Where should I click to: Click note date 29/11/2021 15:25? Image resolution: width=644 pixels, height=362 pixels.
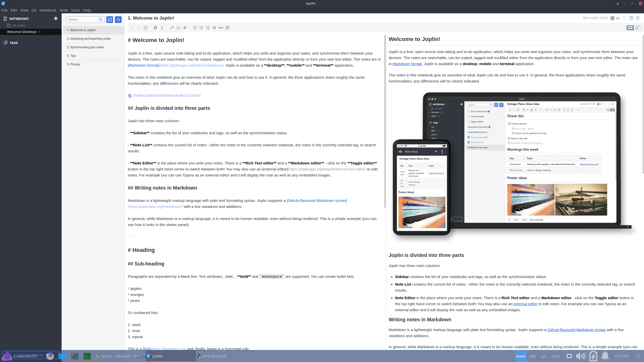[595, 18]
